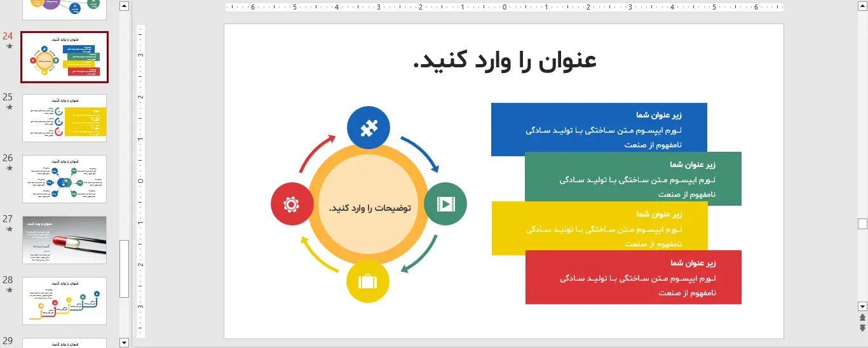The image size is (868, 348).
Task: Click the slide editor vertical scrollbar thumb
Action: tap(862, 224)
